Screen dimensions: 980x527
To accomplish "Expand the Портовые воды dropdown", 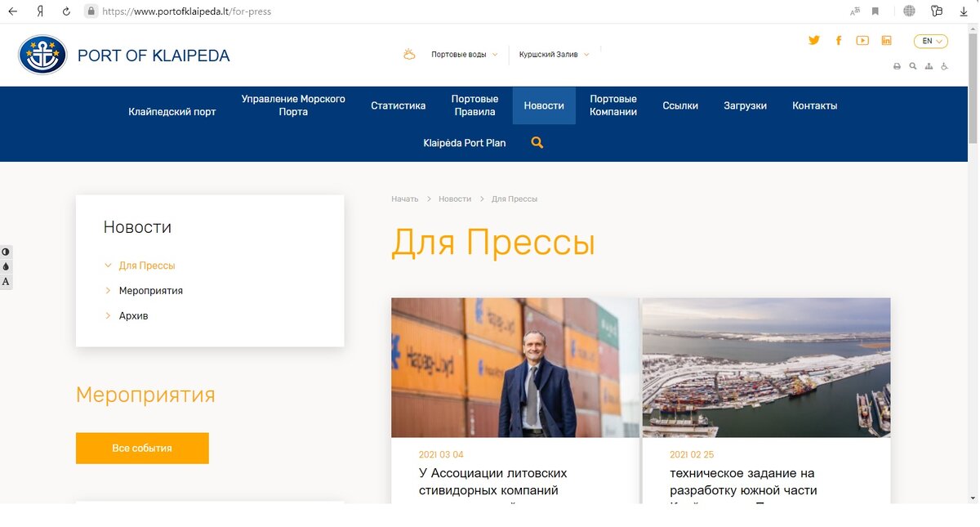I will coord(462,53).
